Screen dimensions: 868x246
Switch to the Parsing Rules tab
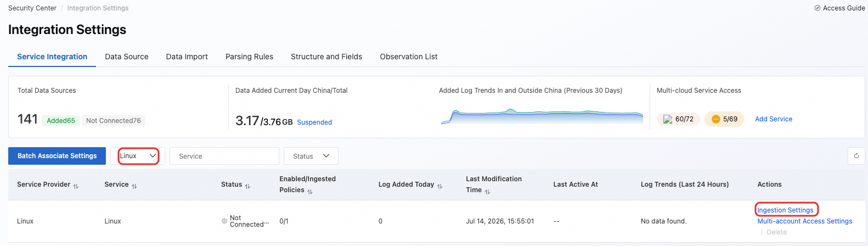point(249,57)
